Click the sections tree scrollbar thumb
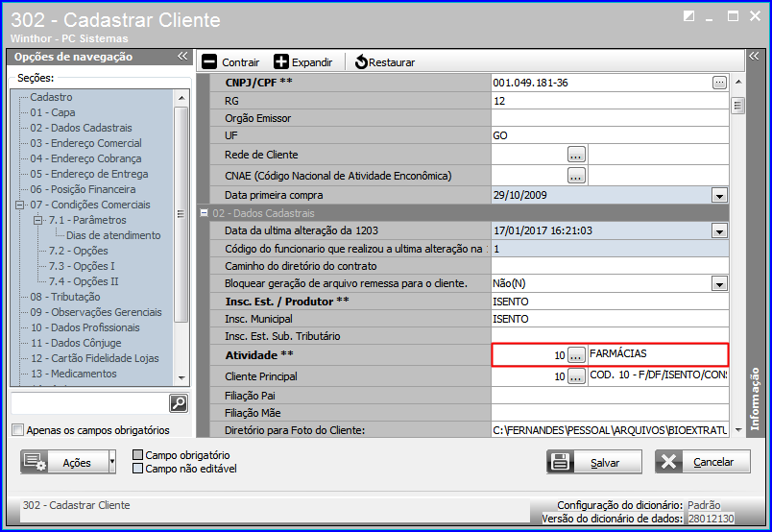772x532 pixels. click(x=181, y=214)
